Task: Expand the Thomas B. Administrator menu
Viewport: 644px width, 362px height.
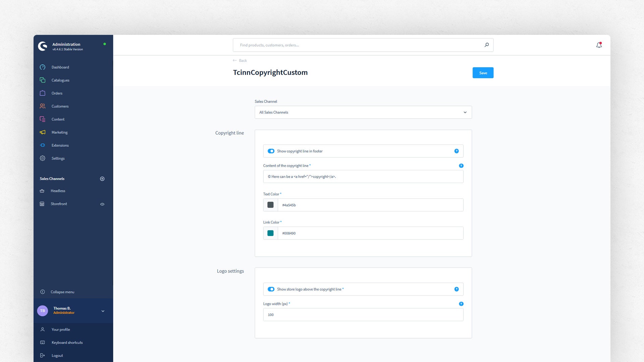Action: click(102, 311)
